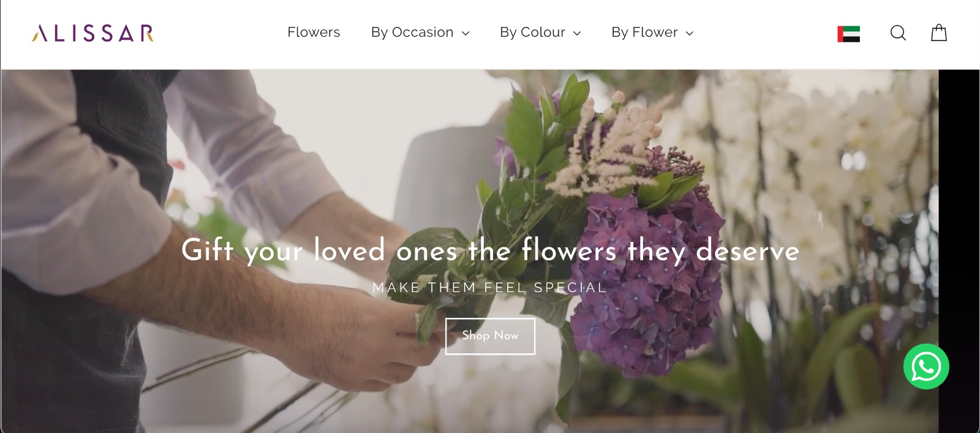Image resolution: width=980 pixels, height=433 pixels.
Task: Click the UAE flag country selector
Action: point(848,34)
